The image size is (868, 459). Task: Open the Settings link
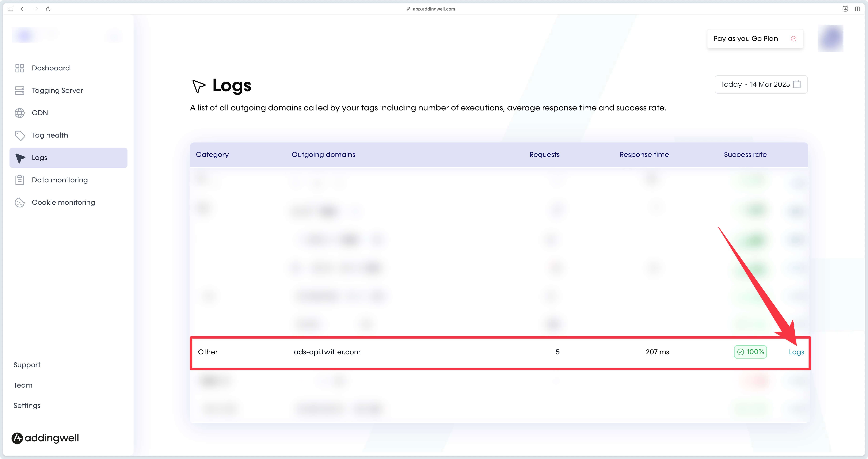pyautogui.click(x=27, y=405)
